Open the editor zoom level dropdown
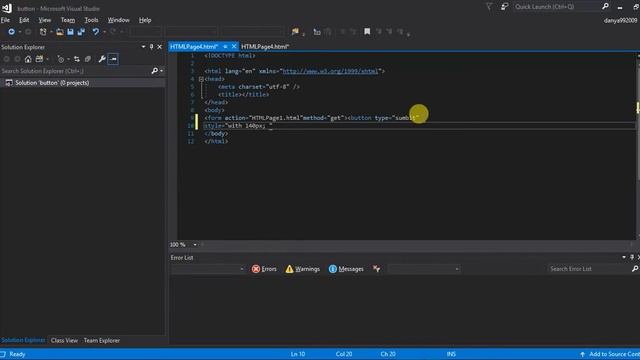Image resolution: width=640 pixels, height=360 pixels. click(x=195, y=244)
